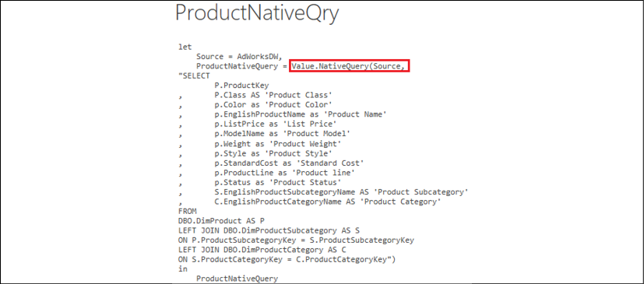Click the p.Color as 'Product Color' line

click(273, 105)
